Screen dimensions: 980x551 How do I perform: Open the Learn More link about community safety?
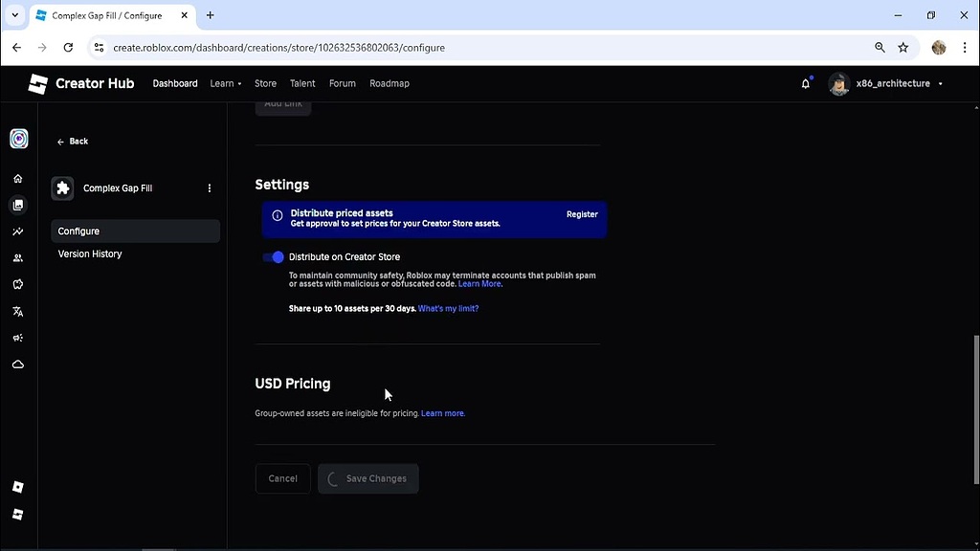(x=479, y=283)
